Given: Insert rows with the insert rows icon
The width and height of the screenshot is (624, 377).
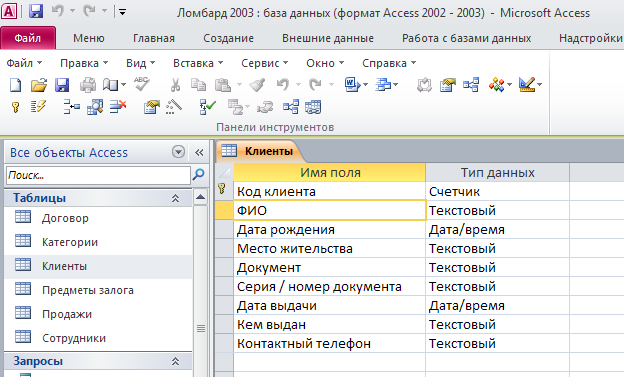Looking at the screenshot, I should tap(72, 107).
